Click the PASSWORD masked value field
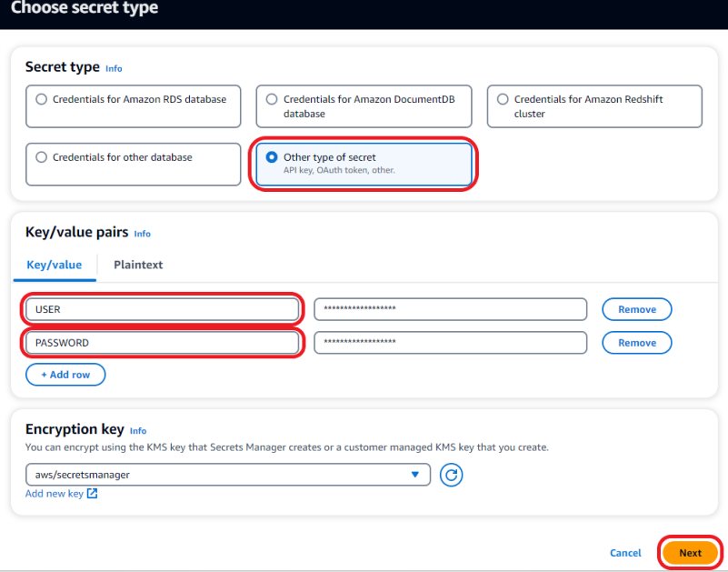The image size is (728, 572). click(x=450, y=343)
